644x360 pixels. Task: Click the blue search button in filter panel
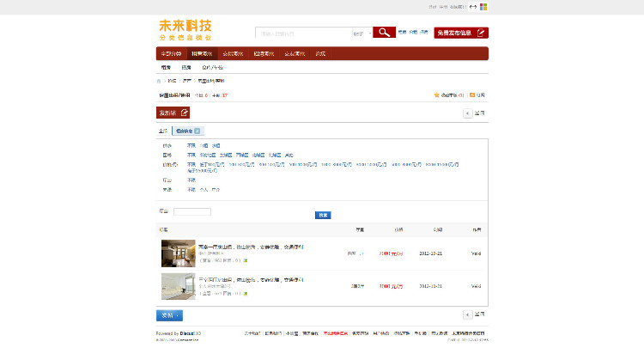pos(323,215)
